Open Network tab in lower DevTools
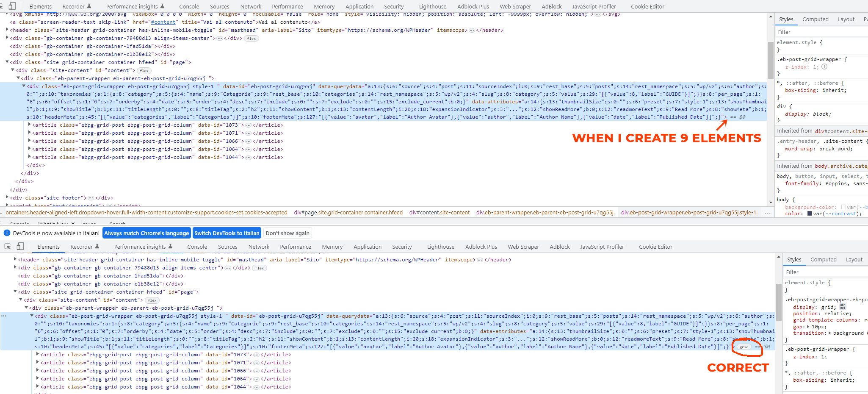This screenshot has height=394, width=868. coord(259,247)
